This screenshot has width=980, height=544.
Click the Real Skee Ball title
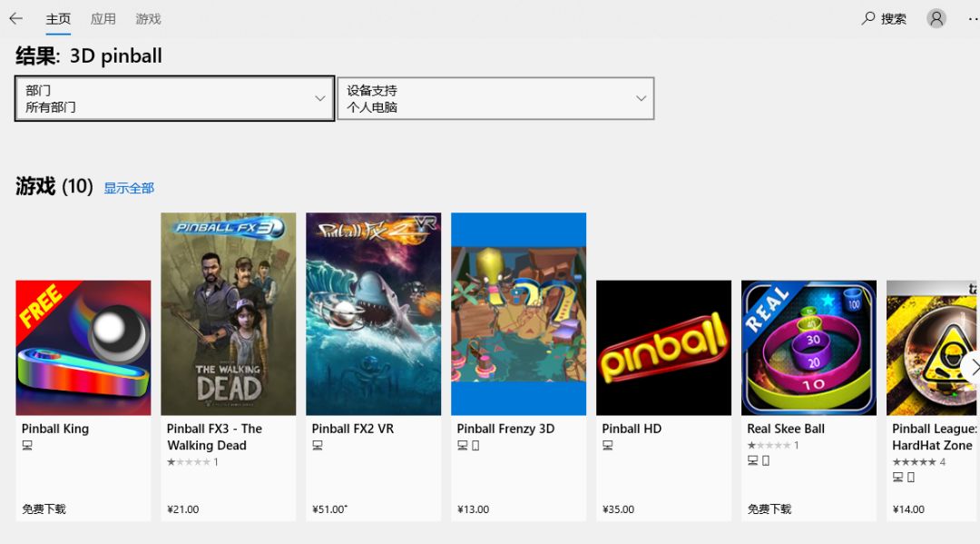786,429
